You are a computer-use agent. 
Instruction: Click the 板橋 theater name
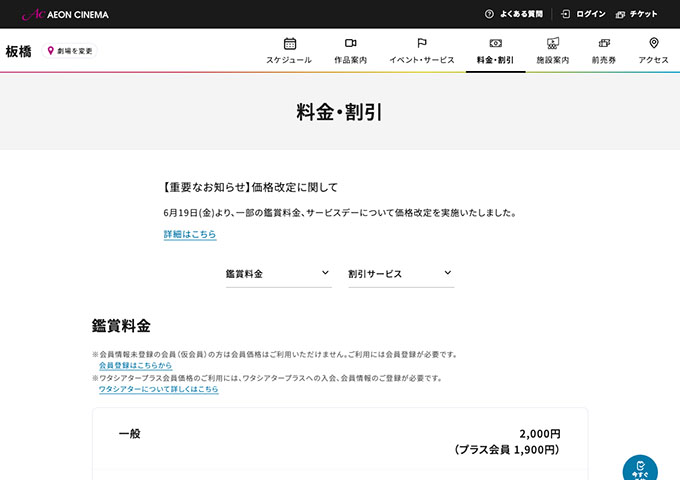[18, 51]
